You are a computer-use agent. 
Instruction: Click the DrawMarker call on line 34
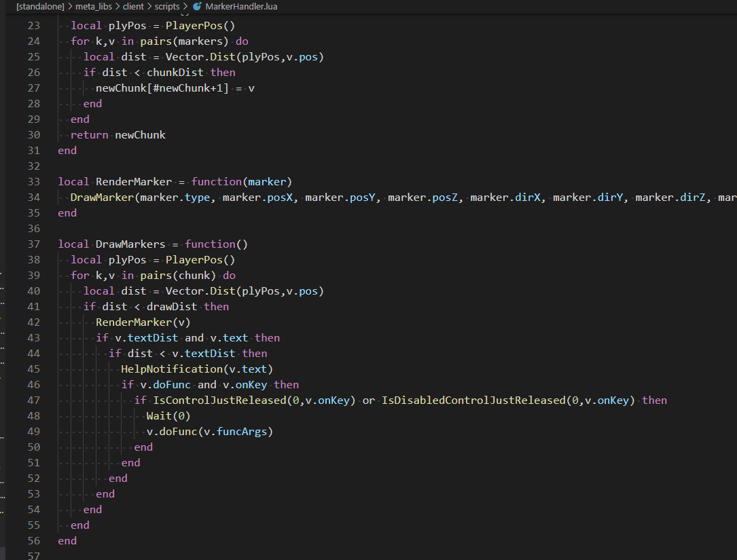(102, 198)
